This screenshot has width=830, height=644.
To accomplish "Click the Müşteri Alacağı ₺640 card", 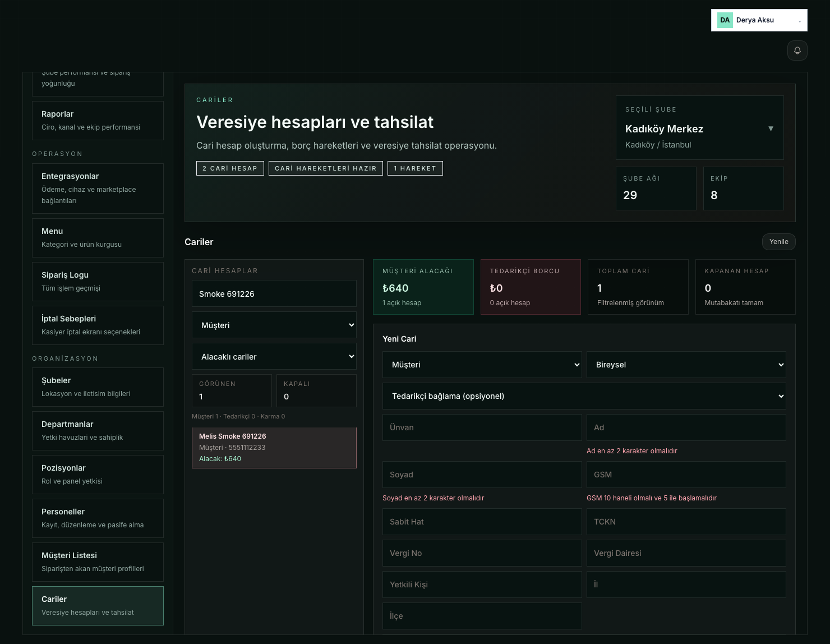I will 423,287.
